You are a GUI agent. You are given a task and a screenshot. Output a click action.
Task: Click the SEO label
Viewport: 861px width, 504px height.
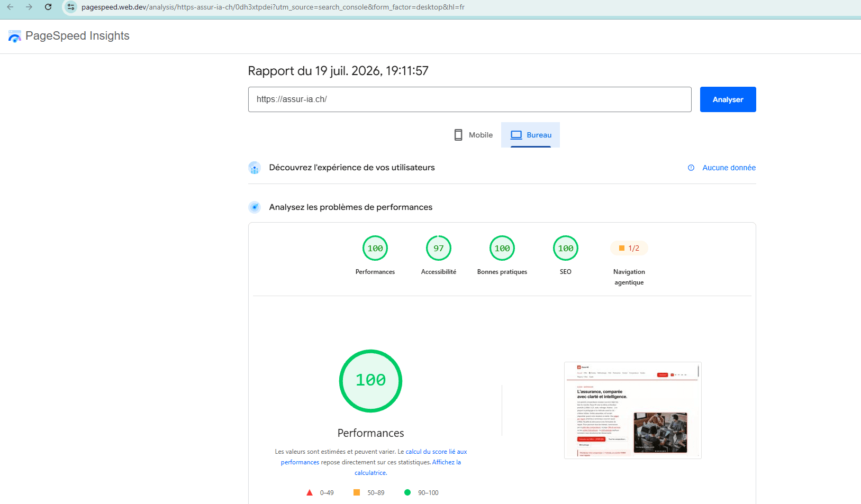pyautogui.click(x=566, y=272)
